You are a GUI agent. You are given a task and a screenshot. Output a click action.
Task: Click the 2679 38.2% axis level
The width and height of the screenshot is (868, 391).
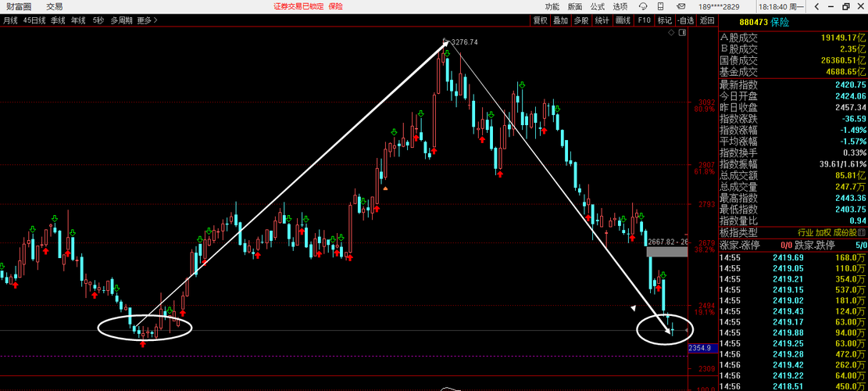pos(706,246)
